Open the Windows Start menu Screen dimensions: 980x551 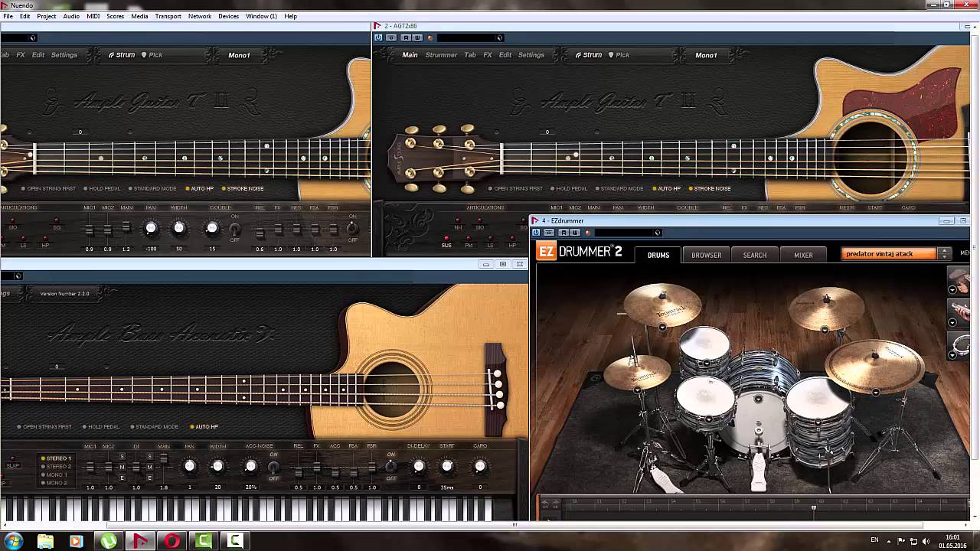15,541
